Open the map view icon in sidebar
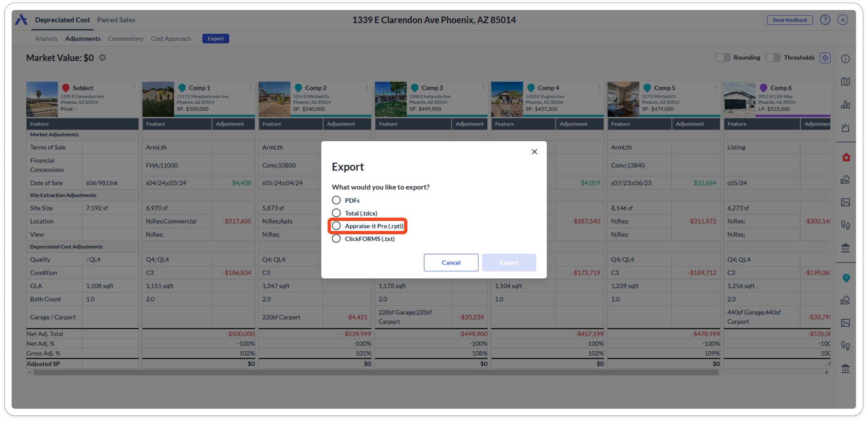Image resolution: width=868 pixels, height=422 pixels. pos(845,82)
